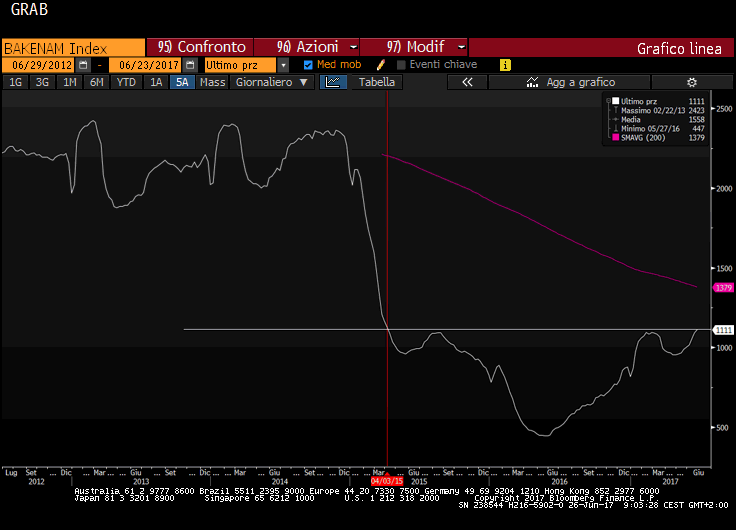Click the Tabella button
736x530 pixels.
tap(376, 82)
